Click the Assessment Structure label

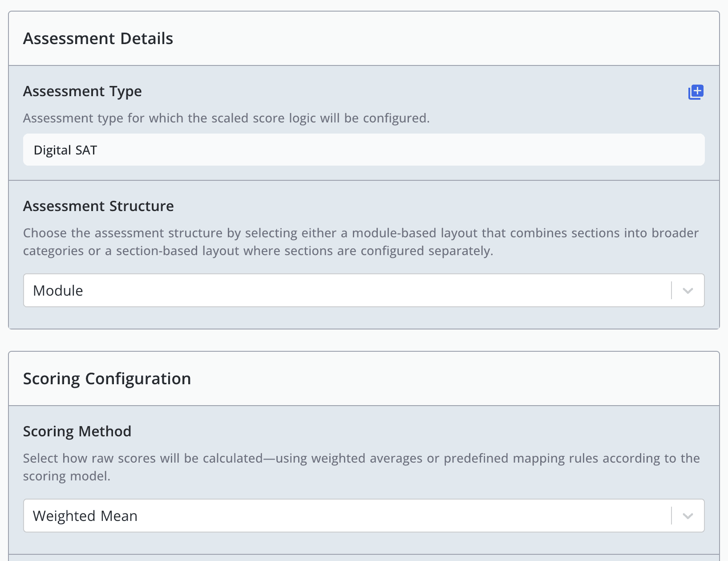pos(98,206)
